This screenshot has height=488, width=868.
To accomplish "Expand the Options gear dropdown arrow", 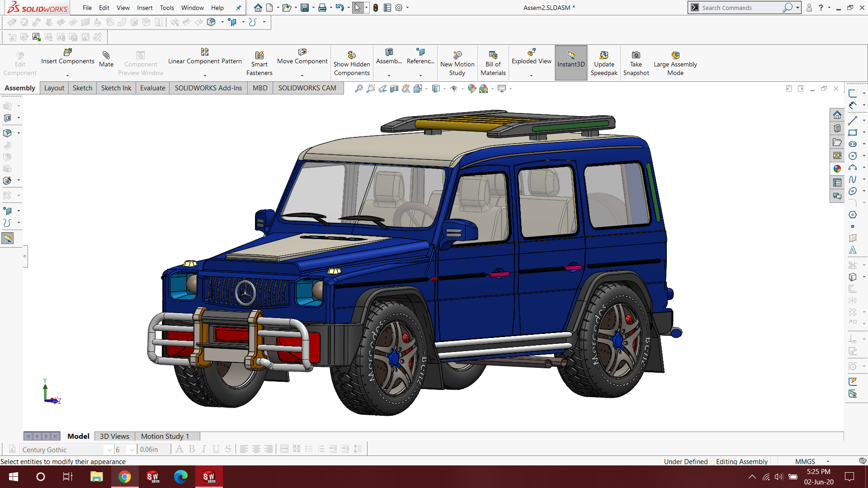I will click(407, 8).
